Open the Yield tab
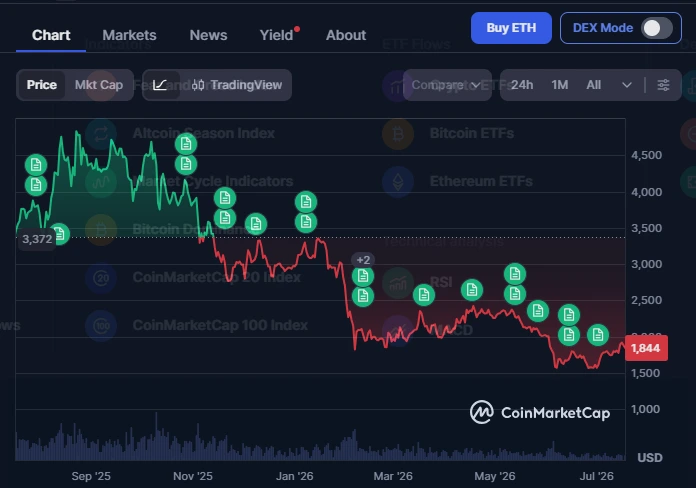This screenshot has height=488, width=696. [x=277, y=35]
